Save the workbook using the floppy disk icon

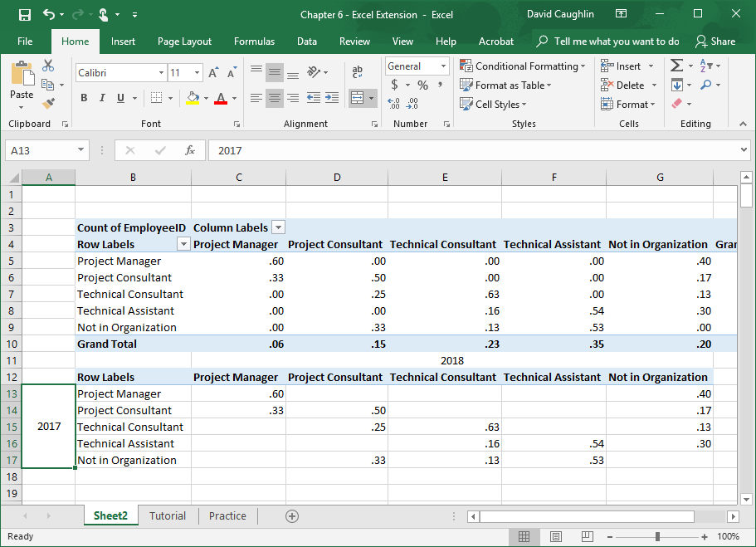pos(24,14)
